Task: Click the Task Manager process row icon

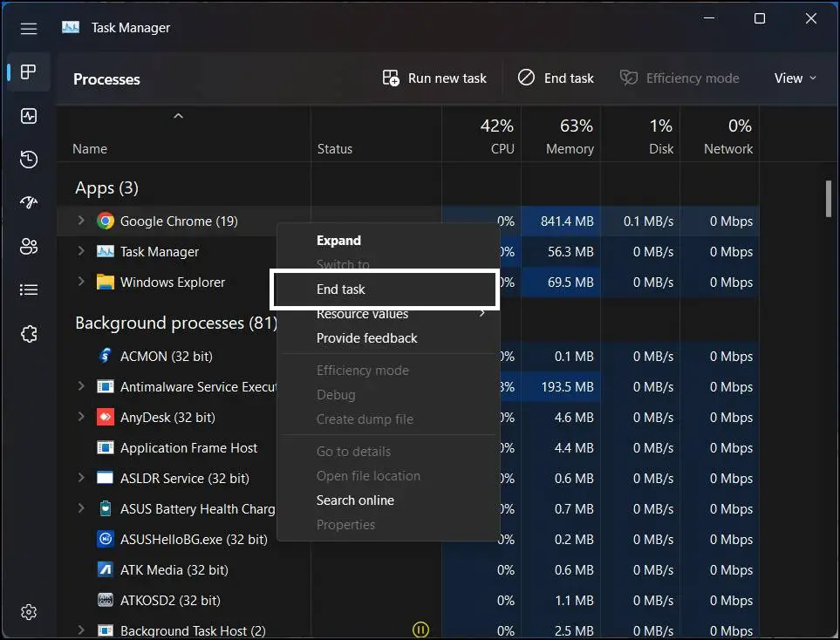Action: coord(105,252)
